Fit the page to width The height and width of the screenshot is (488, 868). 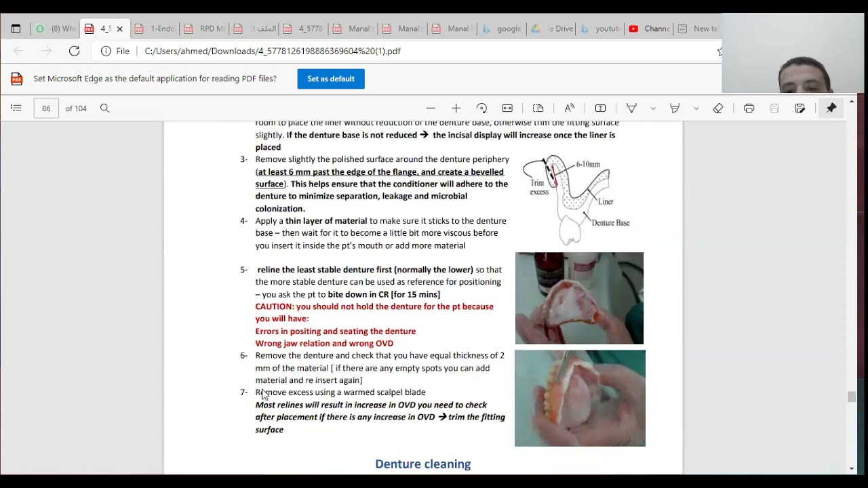click(x=507, y=108)
